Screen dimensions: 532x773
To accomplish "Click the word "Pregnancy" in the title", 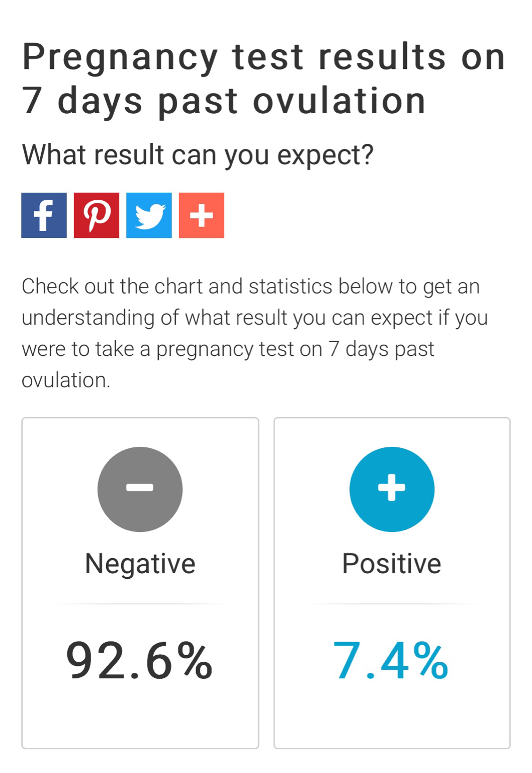I will [120, 57].
